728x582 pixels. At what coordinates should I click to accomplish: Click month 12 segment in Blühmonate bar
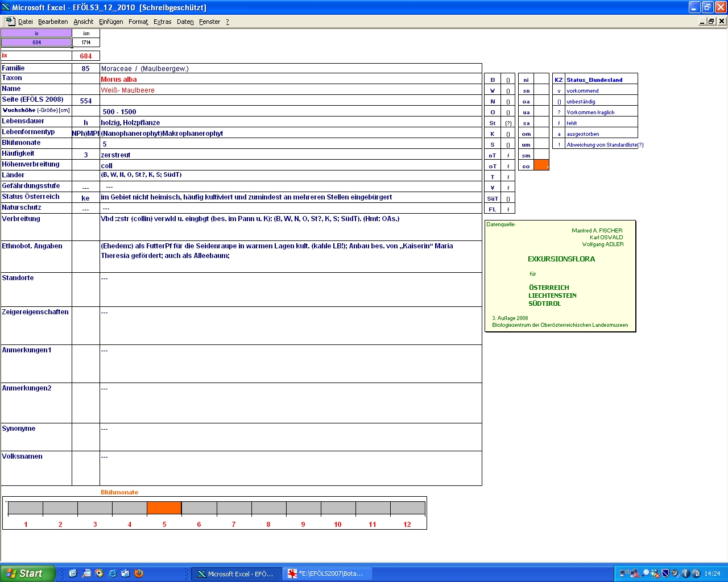pos(407,508)
